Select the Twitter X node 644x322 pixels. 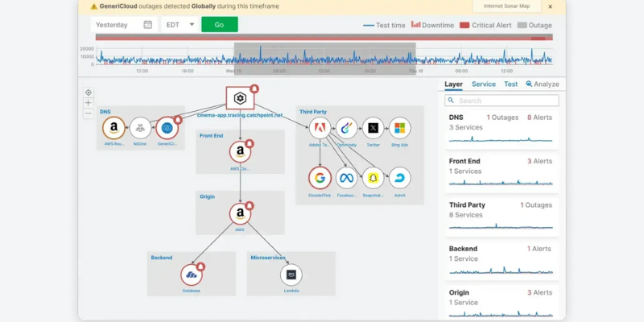click(x=373, y=128)
